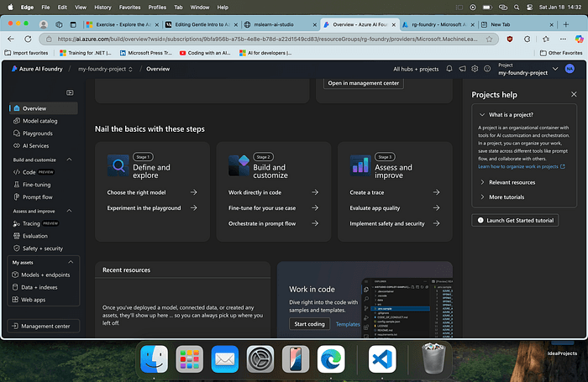Switch to the New Tab browser tab
This screenshot has width=588, height=382.
(x=517, y=24)
